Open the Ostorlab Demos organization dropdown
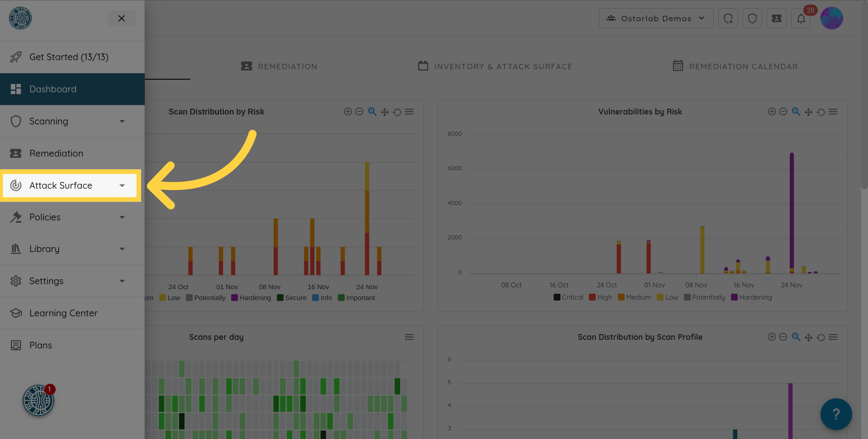 click(656, 19)
